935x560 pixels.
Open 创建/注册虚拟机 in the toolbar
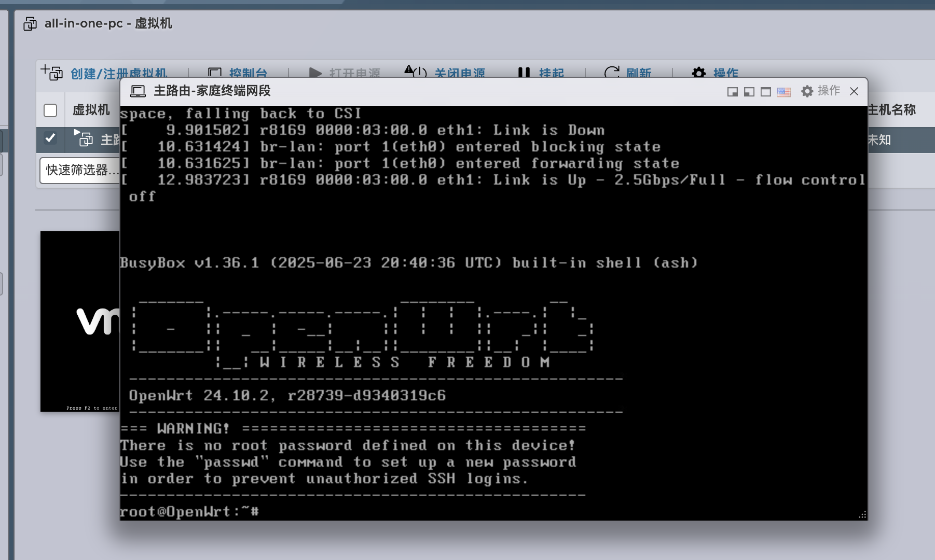point(119,73)
